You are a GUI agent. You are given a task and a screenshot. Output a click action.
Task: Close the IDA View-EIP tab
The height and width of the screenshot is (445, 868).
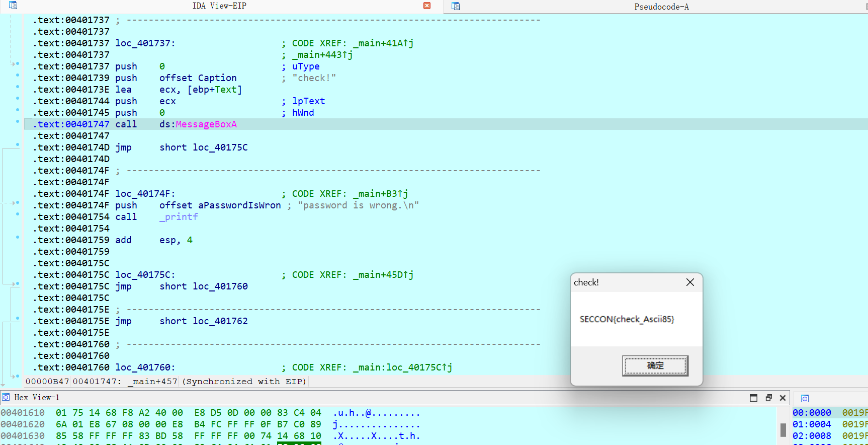[x=427, y=6]
